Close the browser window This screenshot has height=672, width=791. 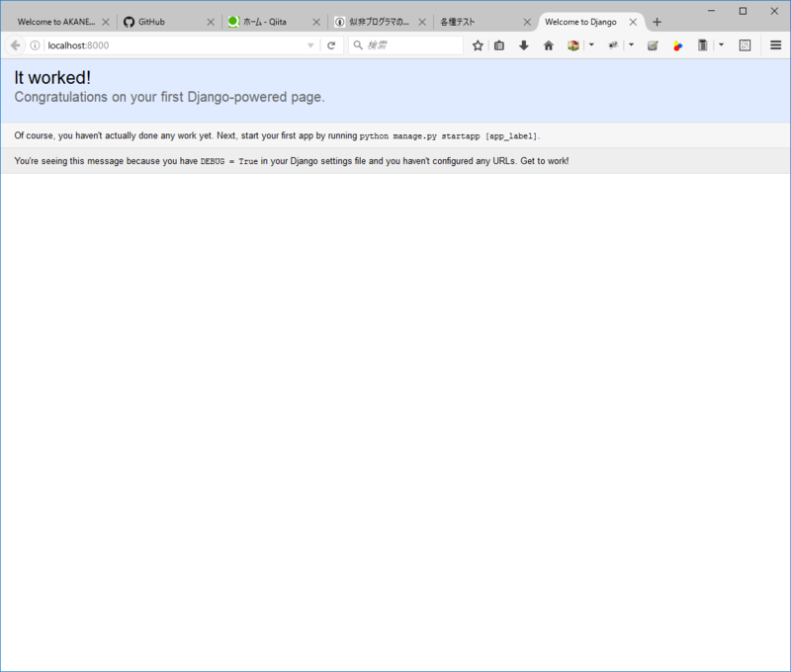click(x=774, y=11)
